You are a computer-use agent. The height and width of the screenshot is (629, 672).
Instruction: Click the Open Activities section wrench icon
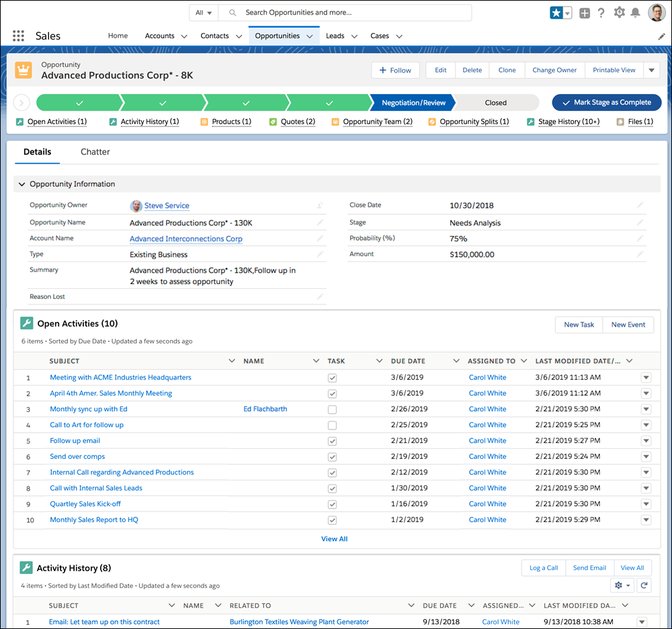click(x=27, y=323)
